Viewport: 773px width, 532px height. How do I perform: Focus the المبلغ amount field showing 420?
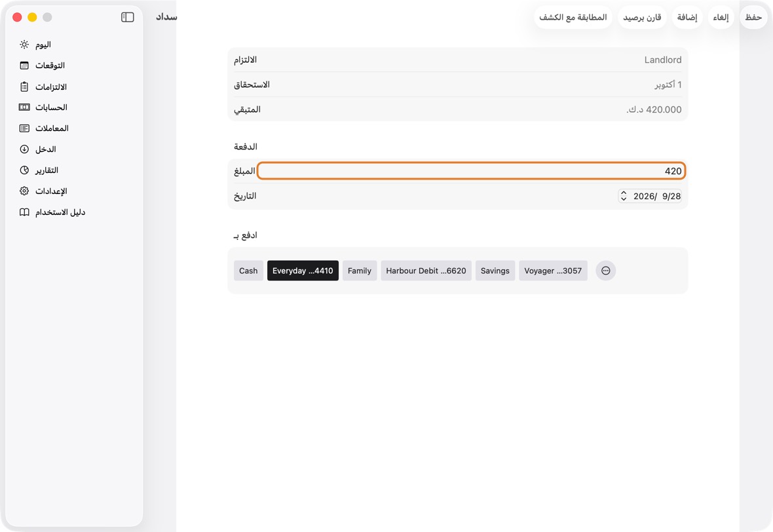471,171
